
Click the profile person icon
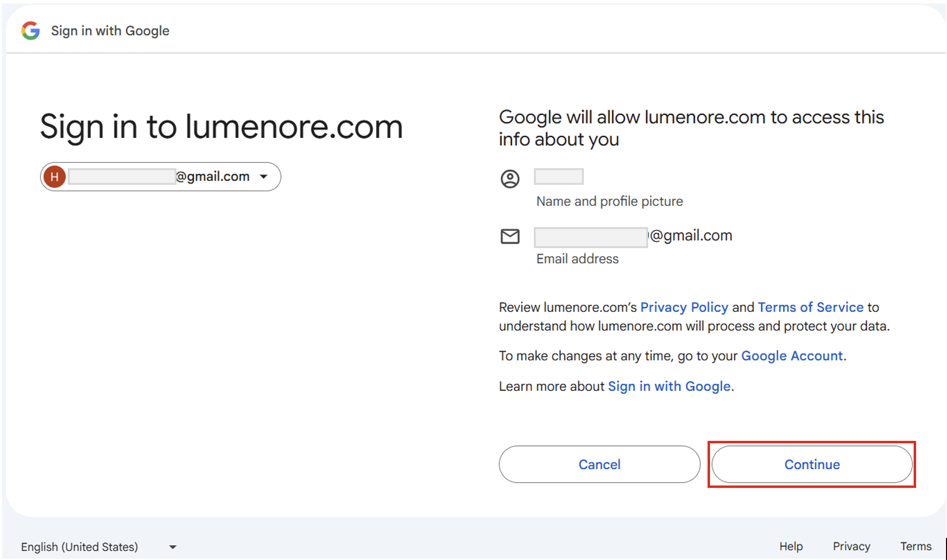coord(510,179)
